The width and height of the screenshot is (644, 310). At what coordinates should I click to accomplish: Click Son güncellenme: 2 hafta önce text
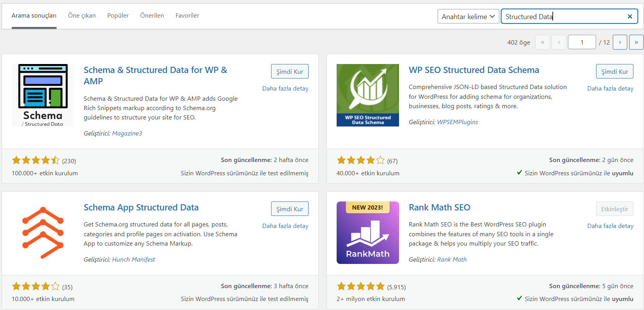[x=264, y=160]
